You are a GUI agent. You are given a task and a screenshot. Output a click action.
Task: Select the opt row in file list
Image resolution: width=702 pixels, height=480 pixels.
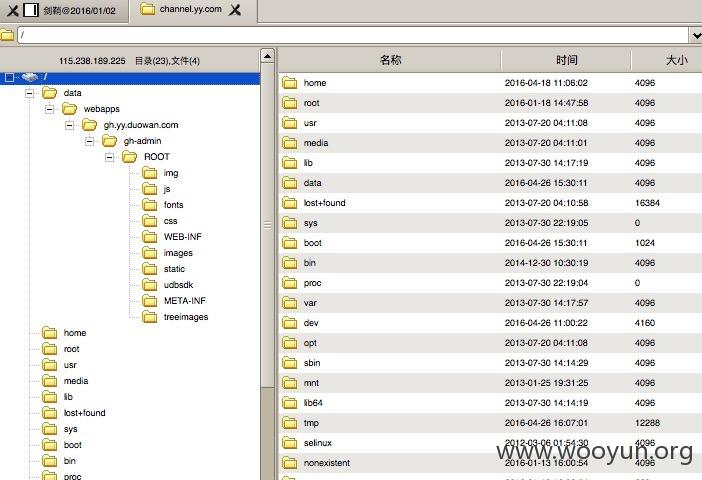(x=490, y=343)
